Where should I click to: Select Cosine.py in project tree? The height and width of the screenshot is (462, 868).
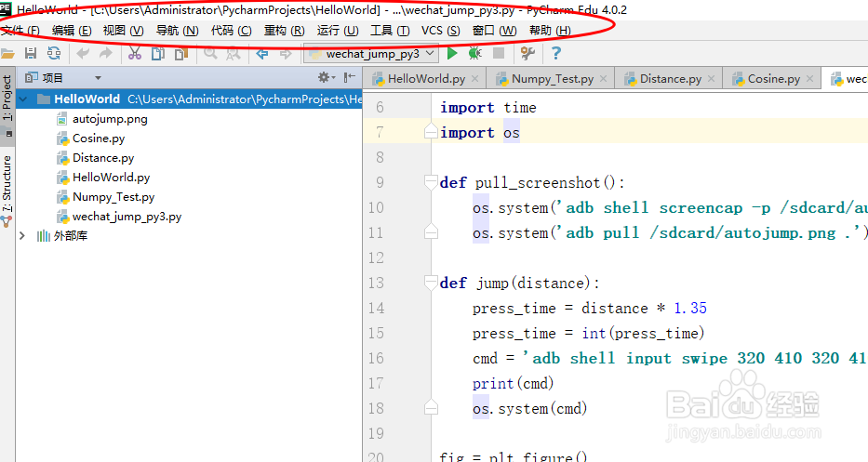point(99,139)
